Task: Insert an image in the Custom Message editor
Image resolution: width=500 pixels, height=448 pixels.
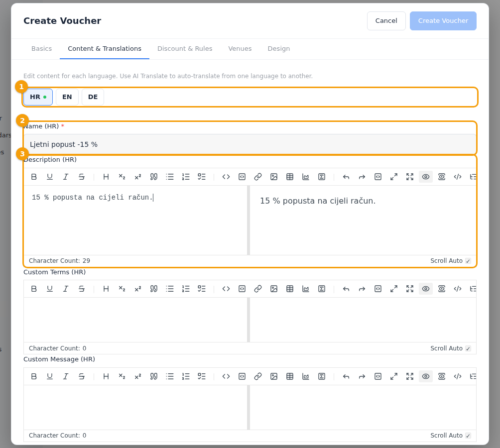Action: pyautogui.click(x=273, y=376)
